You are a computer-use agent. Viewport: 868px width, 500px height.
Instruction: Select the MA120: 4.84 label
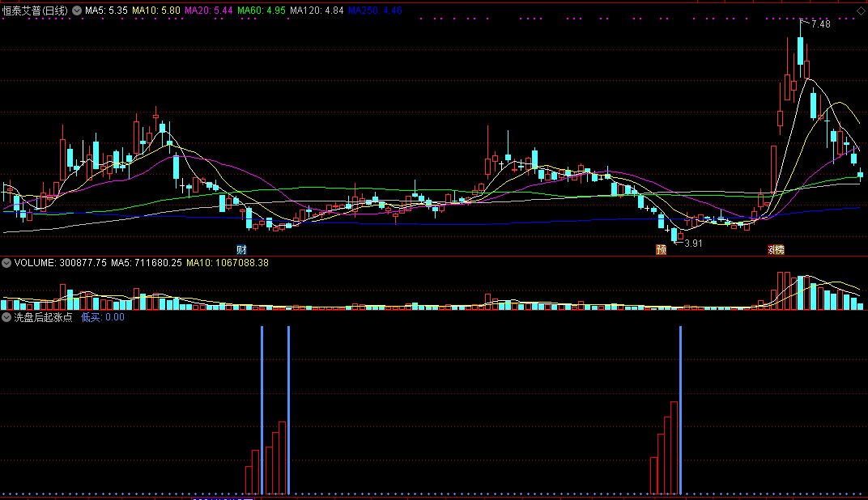tap(317, 11)
